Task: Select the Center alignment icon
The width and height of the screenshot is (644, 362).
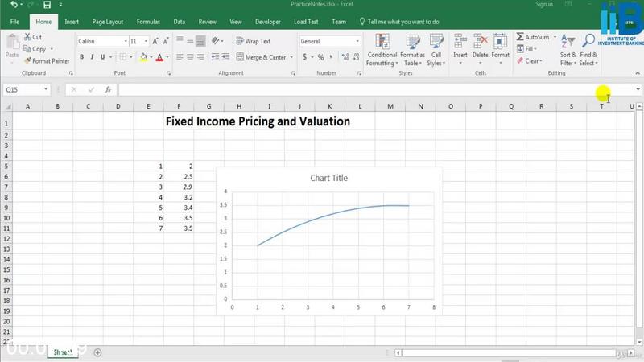Action: 190,57
